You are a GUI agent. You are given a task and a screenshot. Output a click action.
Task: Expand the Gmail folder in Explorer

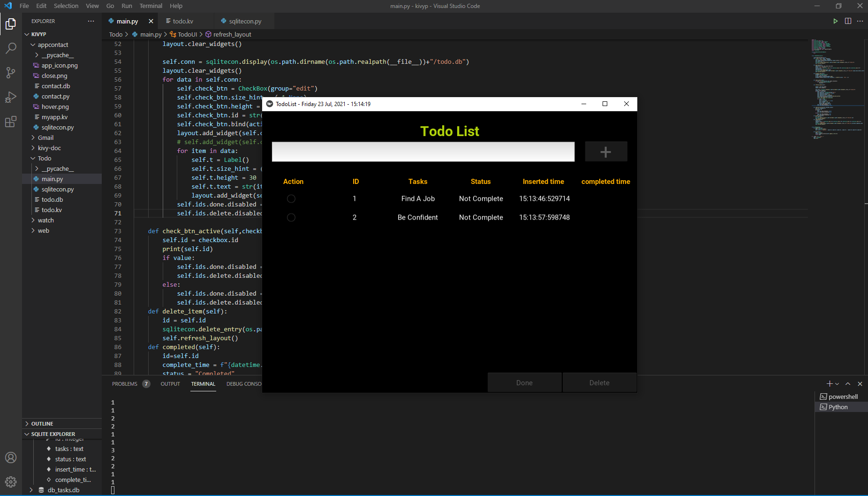click(x=45, y=137)
